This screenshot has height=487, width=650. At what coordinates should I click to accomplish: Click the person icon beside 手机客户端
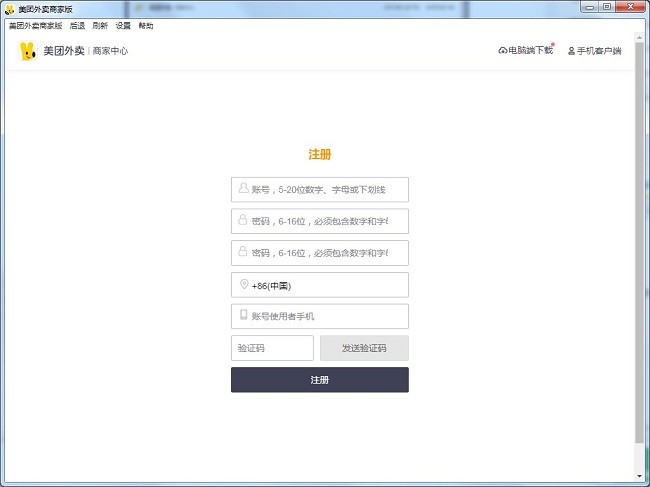click(571, 51)
